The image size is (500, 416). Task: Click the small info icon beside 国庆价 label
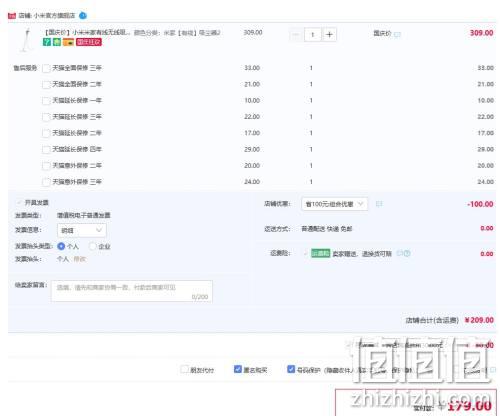click(x=397, y=34)
